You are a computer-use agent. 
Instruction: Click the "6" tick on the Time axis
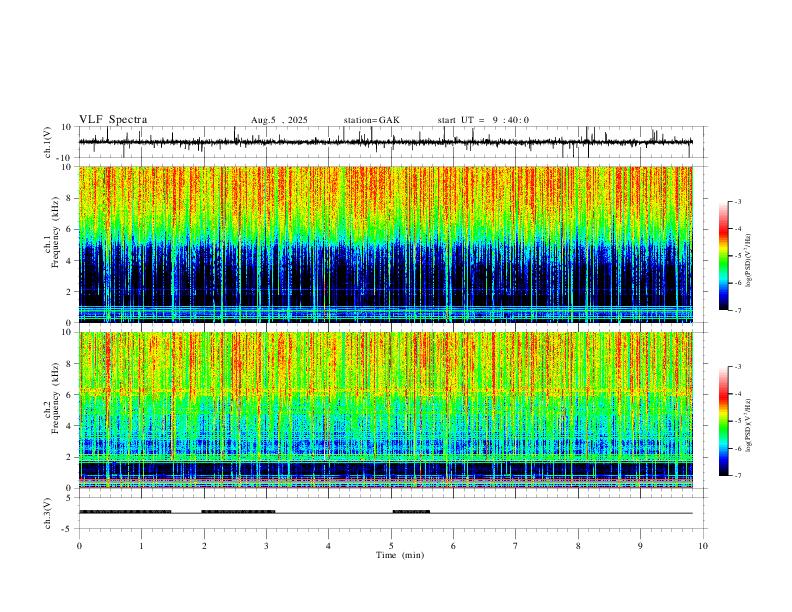[x=453, y=546]
